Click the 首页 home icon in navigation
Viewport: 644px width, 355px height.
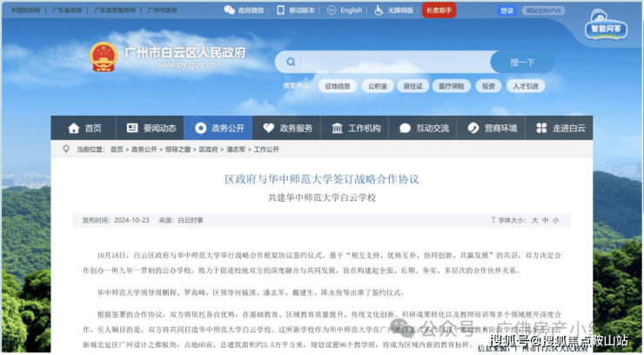tap(74, 128)
